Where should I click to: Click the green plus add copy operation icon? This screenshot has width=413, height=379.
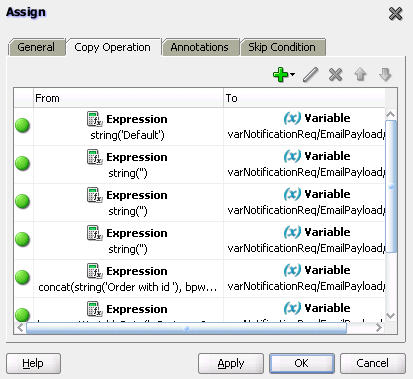(280, 74)
